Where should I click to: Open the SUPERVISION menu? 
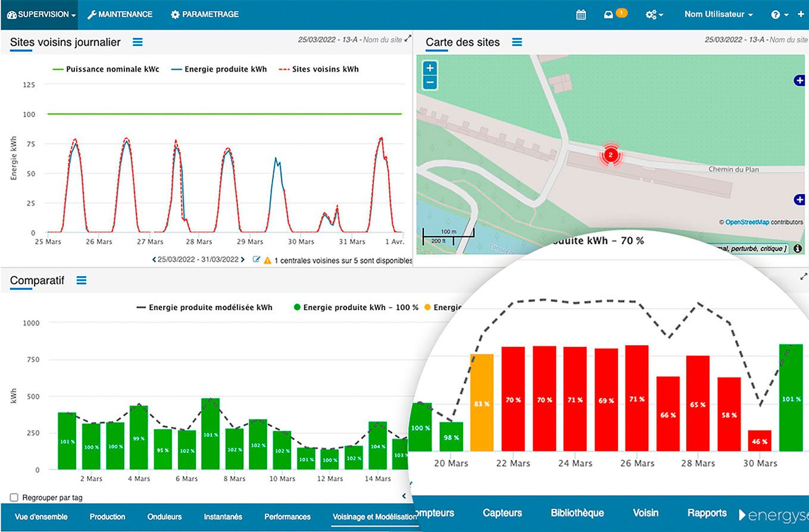(39, 14)
